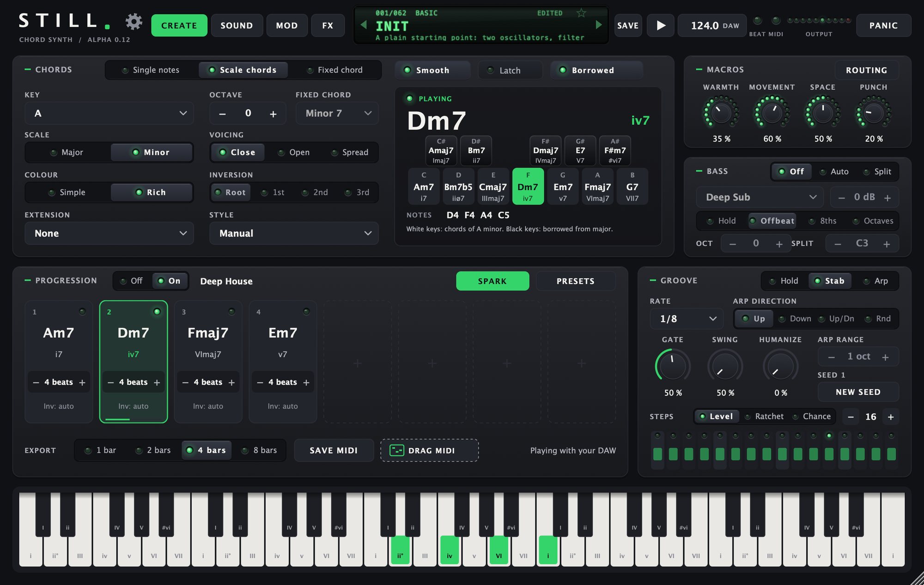This screenshot has height=585, width=924.
Task: Increase Am7 beats with plus
Action: (x=82, y=382)
